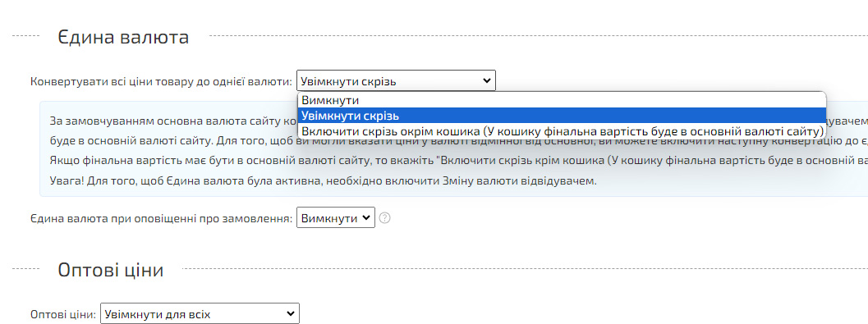Click the question mark help icon
868x324 pixels.
coord(385,218)
